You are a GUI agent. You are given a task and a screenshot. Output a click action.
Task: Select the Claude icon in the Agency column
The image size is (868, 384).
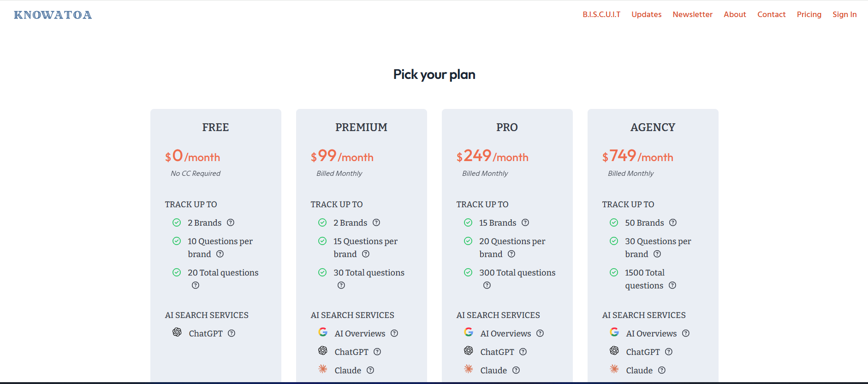(614, 369)
